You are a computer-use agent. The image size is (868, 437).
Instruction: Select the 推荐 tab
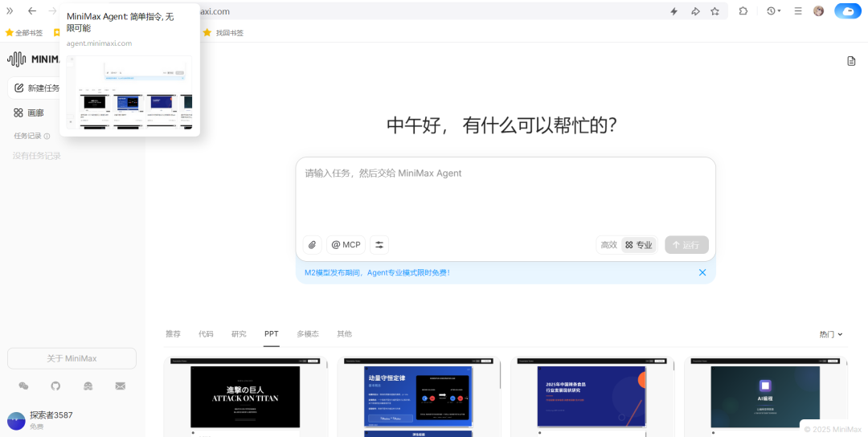[173, 333]
